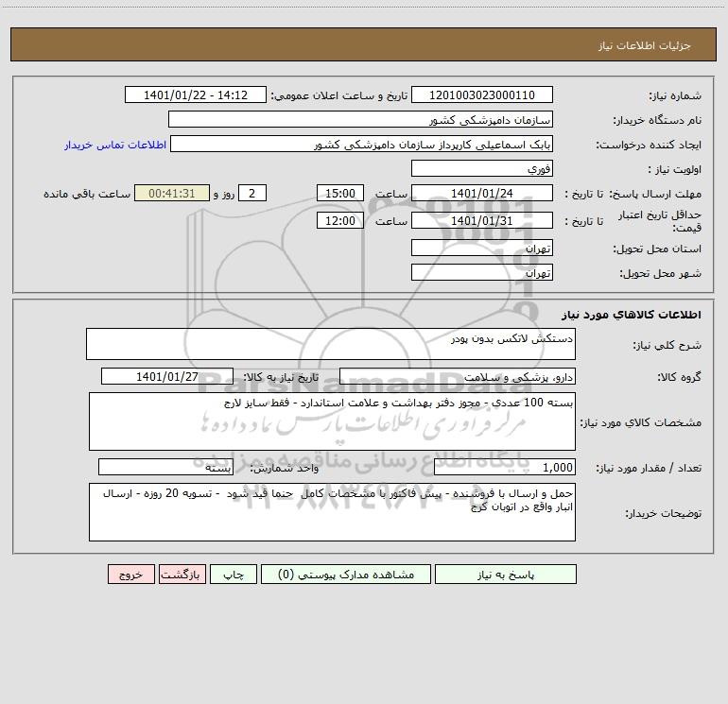728x704 pixels.
Task: Click the description field دستکش لاتکس بدون پودر
Action: click(x=331, y=344)
